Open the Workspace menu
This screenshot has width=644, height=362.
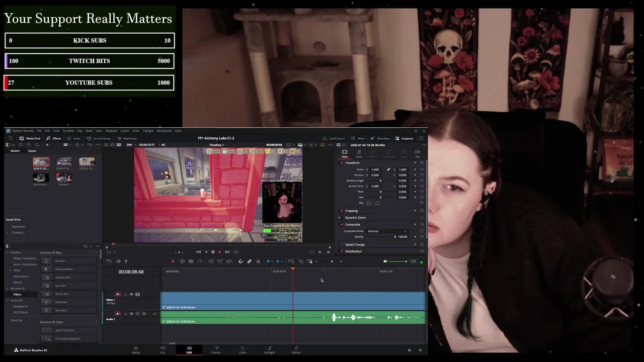(x=164, y=131)
